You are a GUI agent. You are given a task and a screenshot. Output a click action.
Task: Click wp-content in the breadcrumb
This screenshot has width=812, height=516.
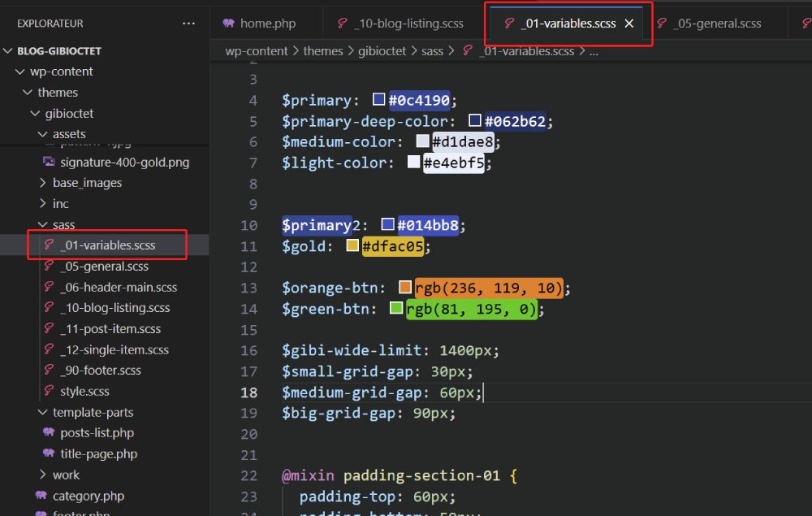pyautogui.click(x=257, y=50)
